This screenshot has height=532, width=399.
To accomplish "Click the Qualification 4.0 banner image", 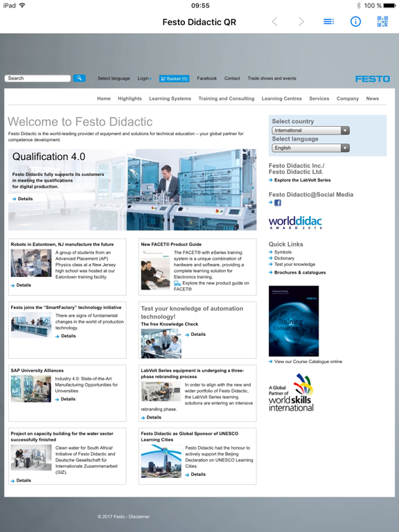I will (132, 190).
